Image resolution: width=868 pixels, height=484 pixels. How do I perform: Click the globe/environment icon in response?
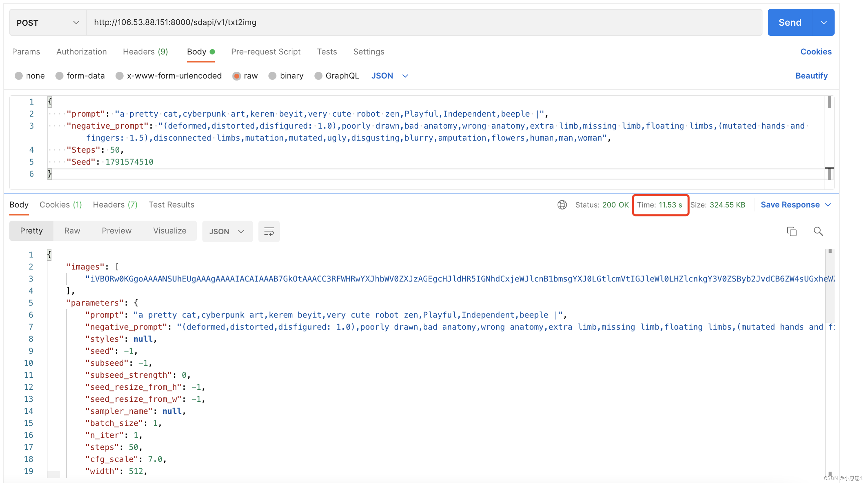(x=561, y=205)
